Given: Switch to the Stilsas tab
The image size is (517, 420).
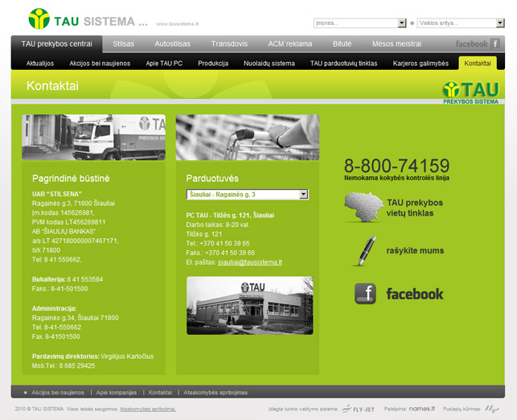Looking at the screenshot, I should pos(123,44).
